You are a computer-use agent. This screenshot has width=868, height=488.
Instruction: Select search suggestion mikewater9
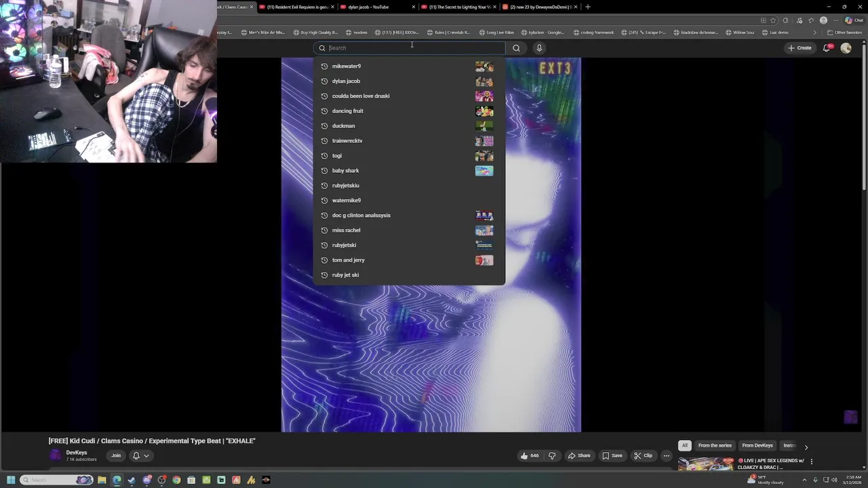(x=409, y=66)
